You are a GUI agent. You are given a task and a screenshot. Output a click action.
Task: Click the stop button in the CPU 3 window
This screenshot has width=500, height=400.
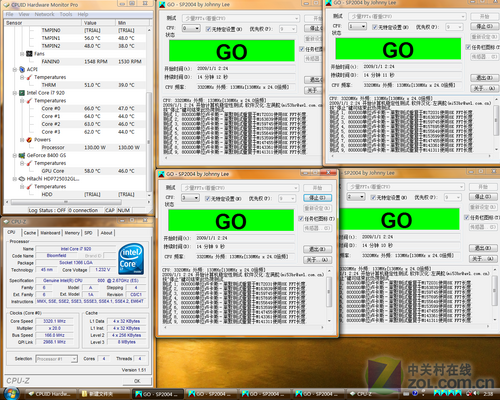[317, 198]
